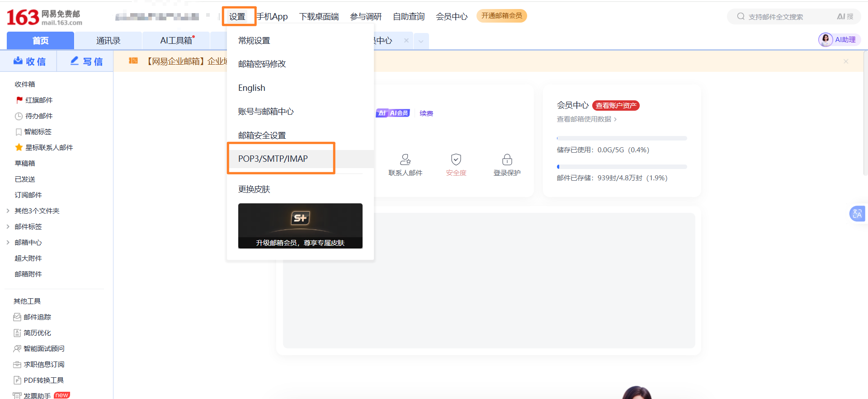Open 智能标签 bookmark folder
This screenshot has height=399, width=868.
click(x=33, y=131)
